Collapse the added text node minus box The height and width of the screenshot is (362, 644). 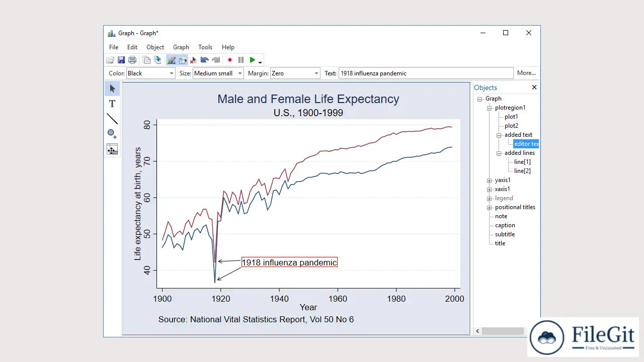[499, 135]
